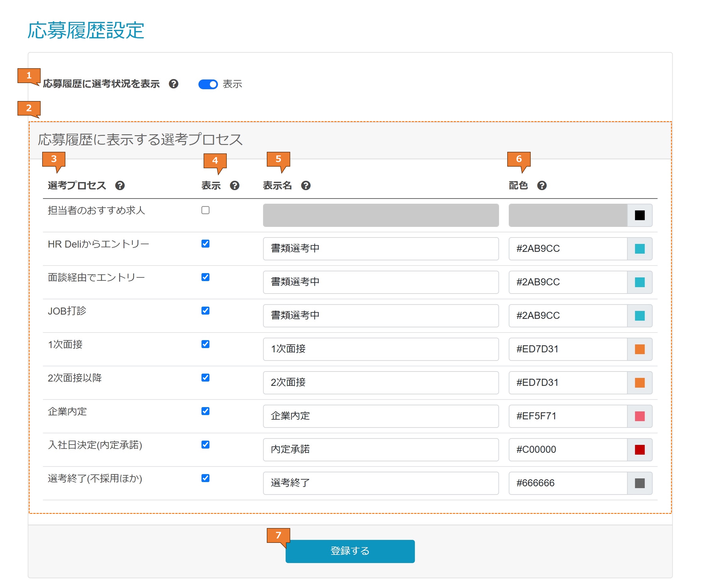This screenshot has width=702, height=588.
Task: Click the #EF5F71 color code field
Action: pyautogui.click(x=568, y=416)
